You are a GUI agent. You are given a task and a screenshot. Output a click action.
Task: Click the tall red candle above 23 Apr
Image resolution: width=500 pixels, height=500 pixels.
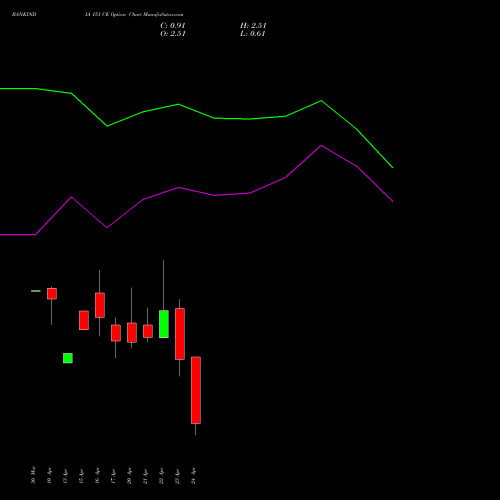click(x=180, y=334)
